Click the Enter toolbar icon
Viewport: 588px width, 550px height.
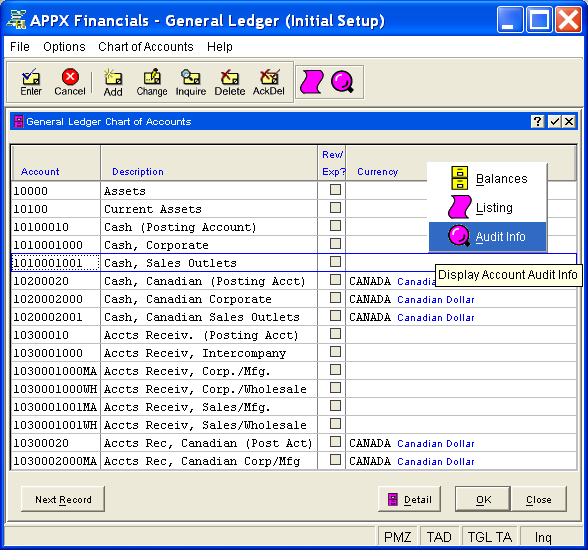click(31, 82)
